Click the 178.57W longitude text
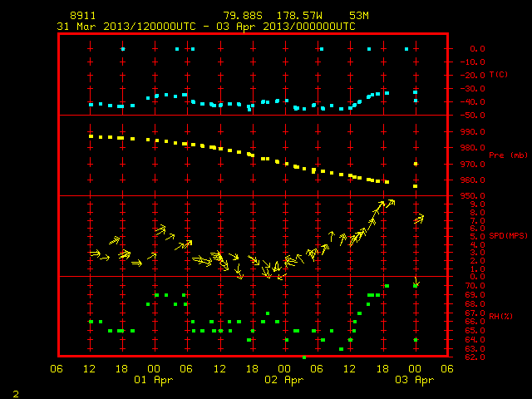This screenshot has width=532, height=399. [299, 16]
